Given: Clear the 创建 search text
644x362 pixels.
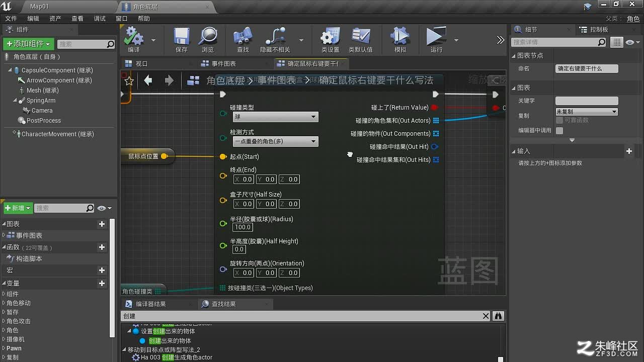Looking at the screenshot, I should pyautogui.click(x=486, y=316).
